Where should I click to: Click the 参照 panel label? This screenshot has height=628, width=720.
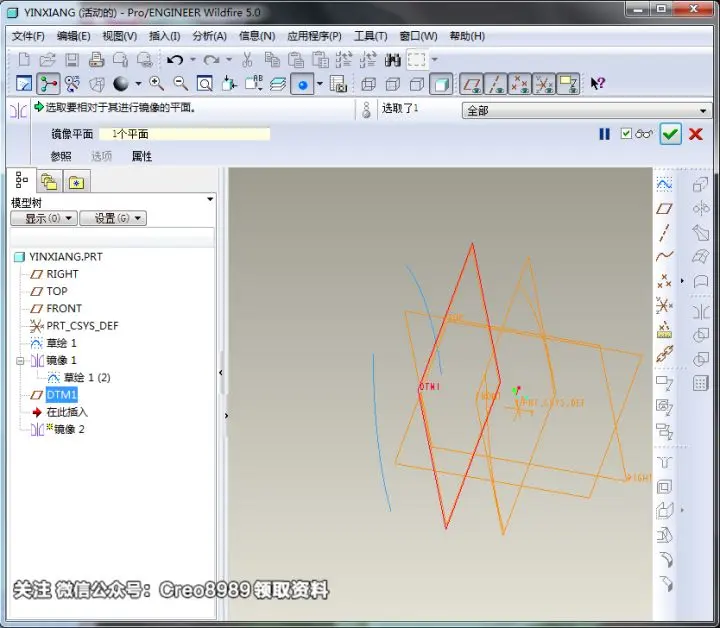pos(61,156)
